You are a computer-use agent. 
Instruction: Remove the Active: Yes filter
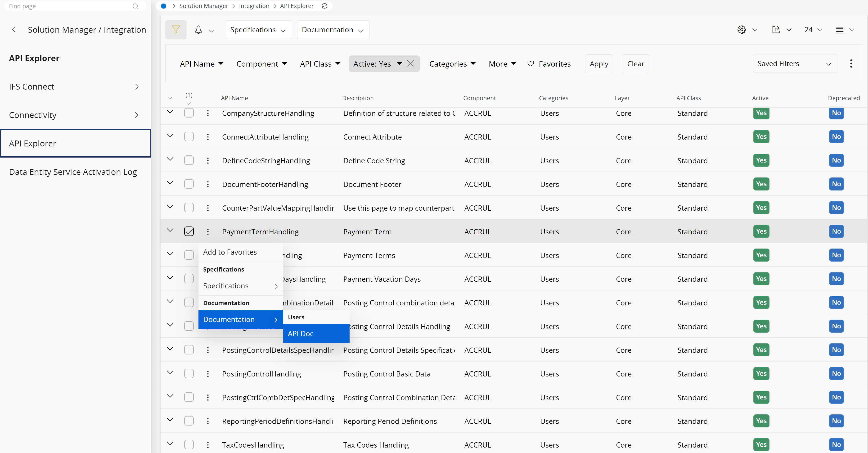410,63
